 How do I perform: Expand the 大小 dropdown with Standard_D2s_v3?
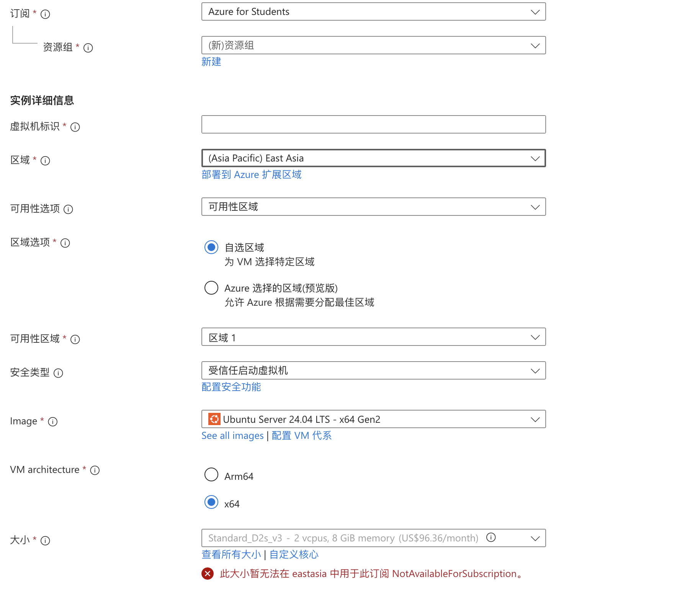373,538
